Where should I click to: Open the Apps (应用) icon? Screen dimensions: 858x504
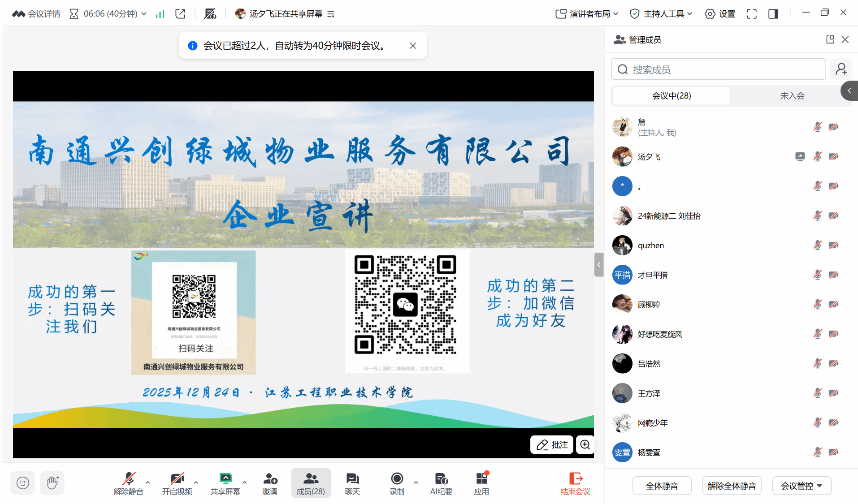point(481,484)
